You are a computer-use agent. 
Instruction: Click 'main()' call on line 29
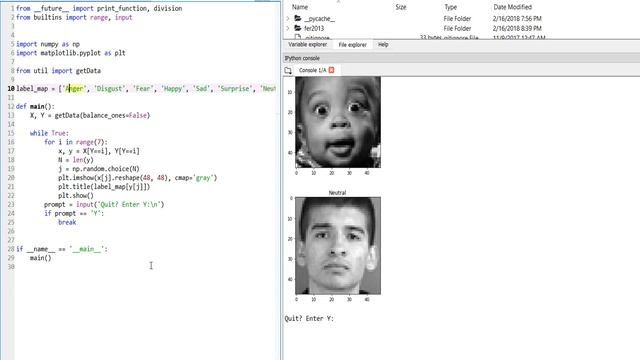[x=40, y=258]
